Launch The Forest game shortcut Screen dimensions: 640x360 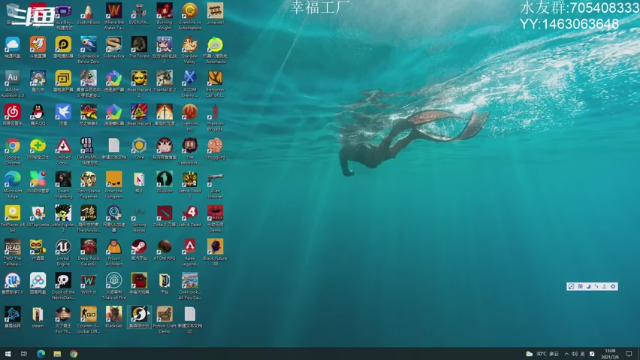(139, 48)
